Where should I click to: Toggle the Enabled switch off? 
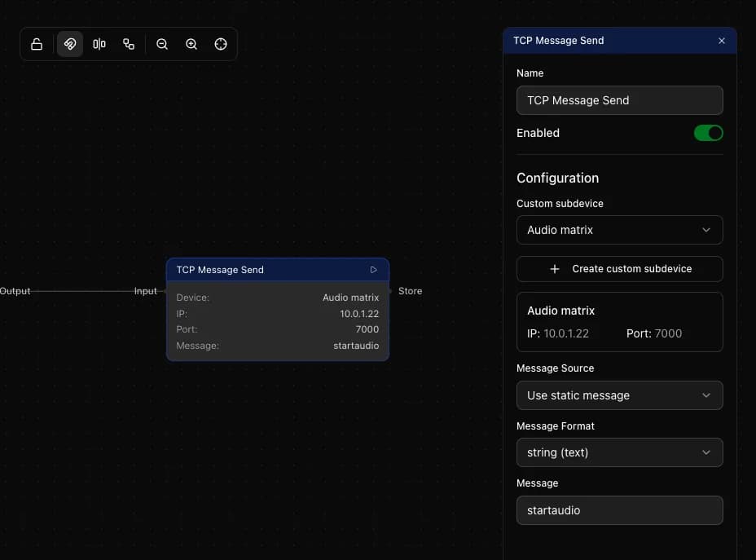pyautogui.click(x=708, y=133)
